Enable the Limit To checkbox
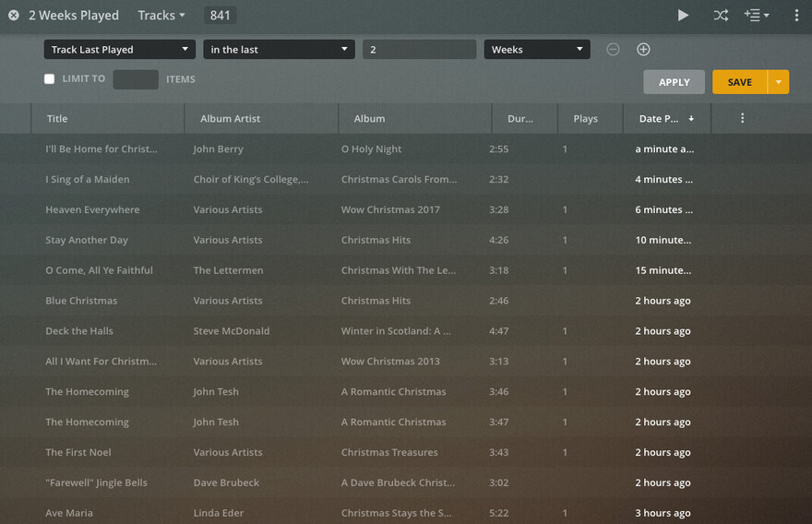The height and width of the screenshot is (524, 812). (49, 78)
